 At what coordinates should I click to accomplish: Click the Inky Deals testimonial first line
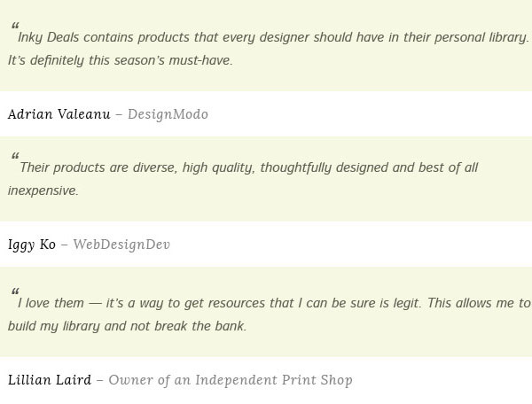pyautogui.click(x=273, y=37)
